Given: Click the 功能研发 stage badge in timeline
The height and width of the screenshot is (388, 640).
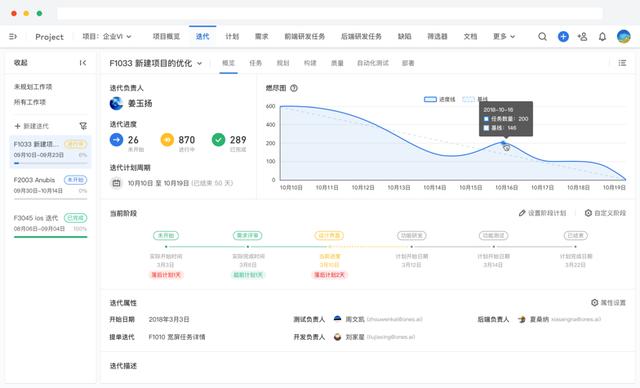Looking at the screenshot, I should [412, 235].
